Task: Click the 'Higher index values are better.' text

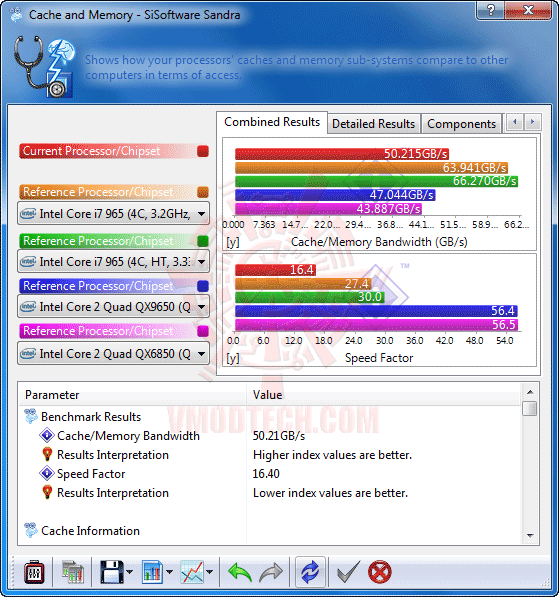Action: pos(332,455)
